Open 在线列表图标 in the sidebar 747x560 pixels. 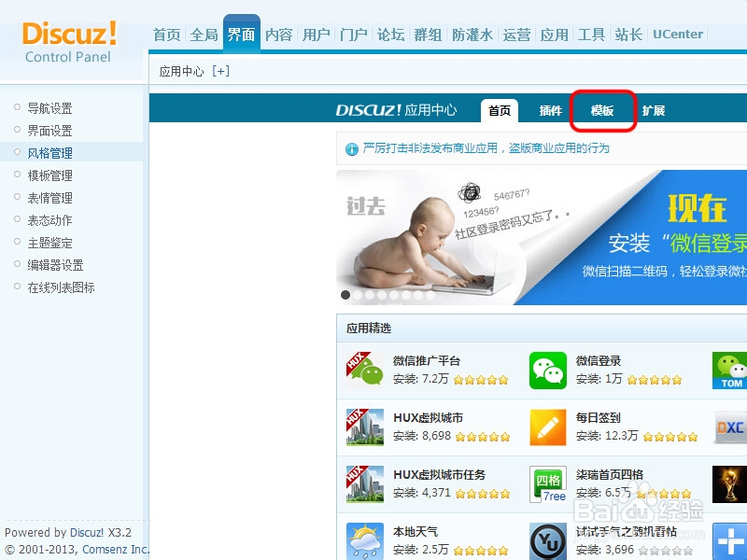pos(61,287)
